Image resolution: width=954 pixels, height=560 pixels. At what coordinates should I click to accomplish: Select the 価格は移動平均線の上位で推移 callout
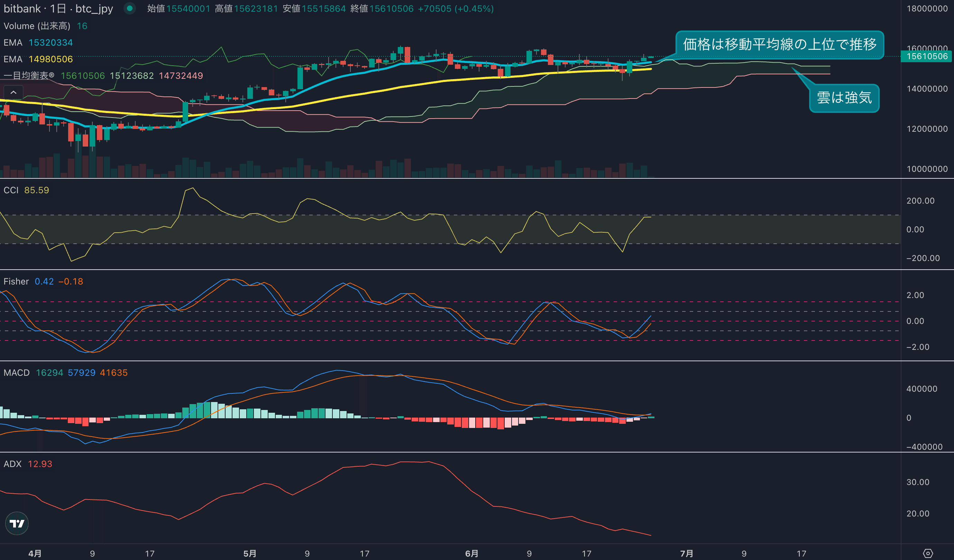point(779,45)
